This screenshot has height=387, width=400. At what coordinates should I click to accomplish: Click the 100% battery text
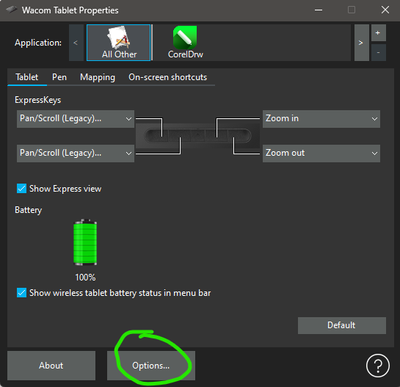[85, 277]
